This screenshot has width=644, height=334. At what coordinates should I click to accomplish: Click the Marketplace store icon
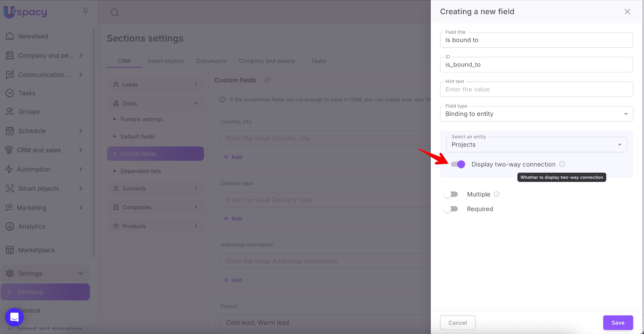pos(10,250)
